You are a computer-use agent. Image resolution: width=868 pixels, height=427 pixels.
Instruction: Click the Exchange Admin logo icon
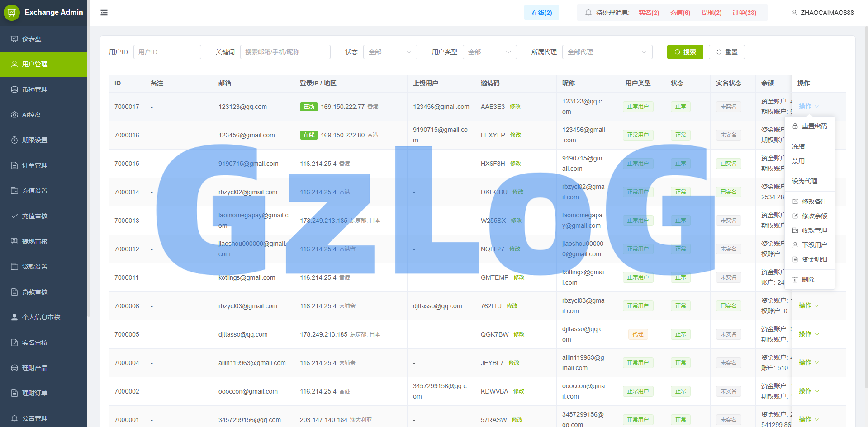coord(12,13)
